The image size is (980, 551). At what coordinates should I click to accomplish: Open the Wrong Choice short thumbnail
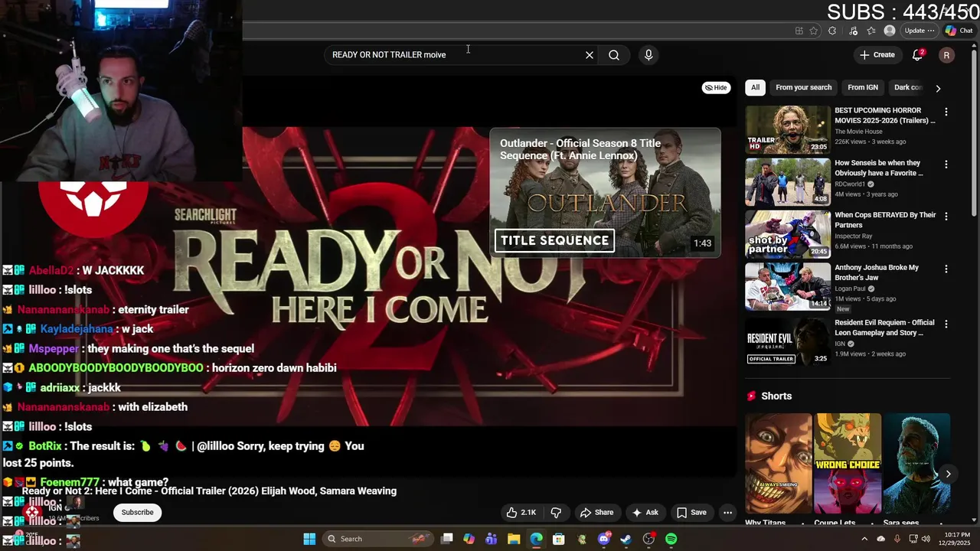848,464
